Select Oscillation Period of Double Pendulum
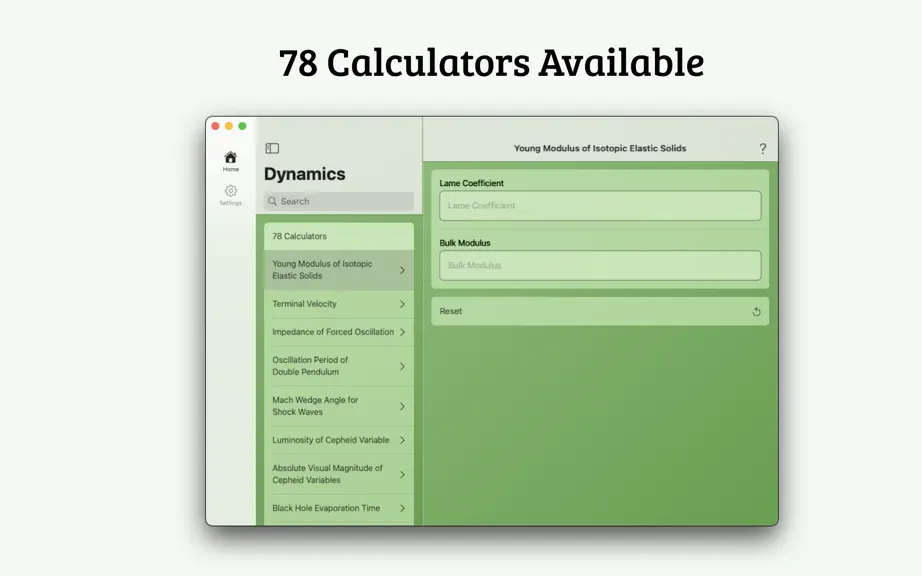The height and width of the screenshot is (576, 922). coord(339,366)
